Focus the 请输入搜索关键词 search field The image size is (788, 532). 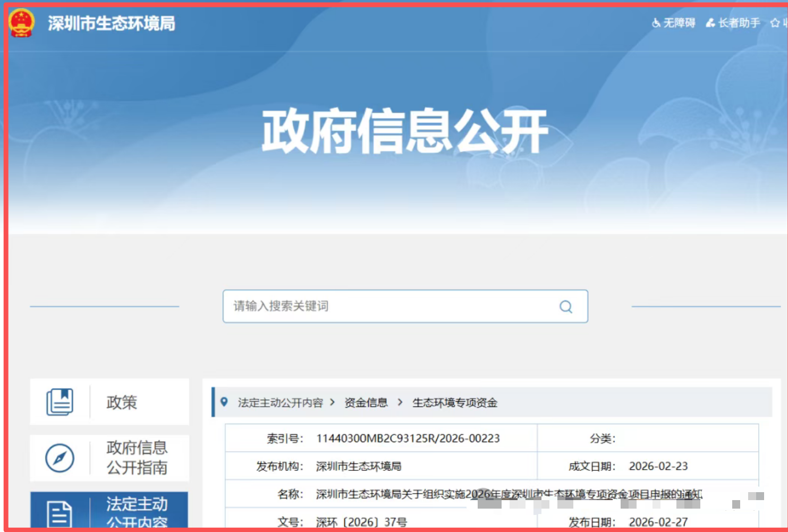[388, 306]
